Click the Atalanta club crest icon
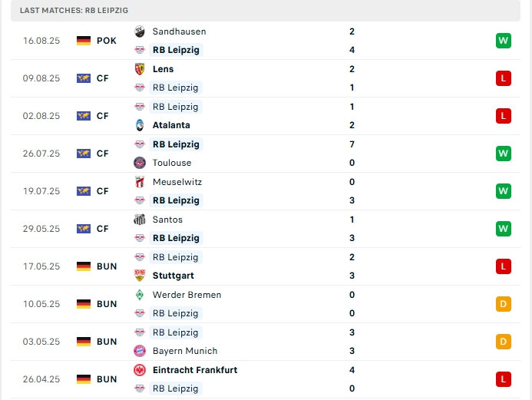This screenshot has width=532, height=400. click(x=140, y=125)
